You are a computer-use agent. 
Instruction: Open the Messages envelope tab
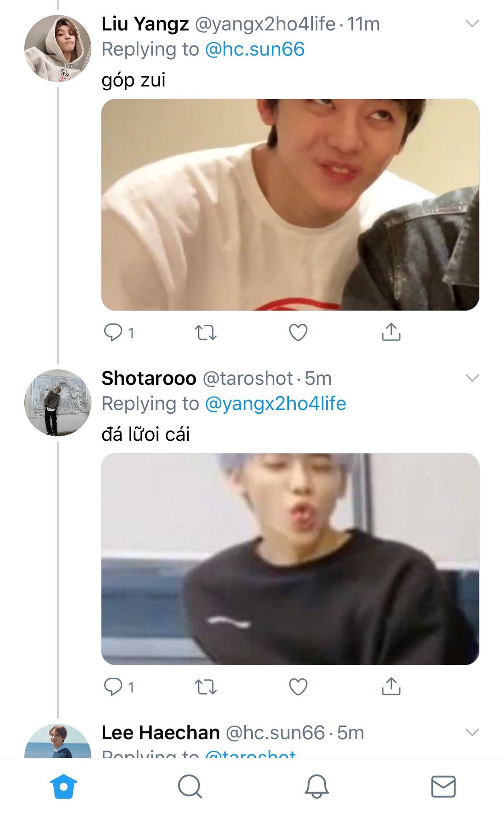pos(443,786)
